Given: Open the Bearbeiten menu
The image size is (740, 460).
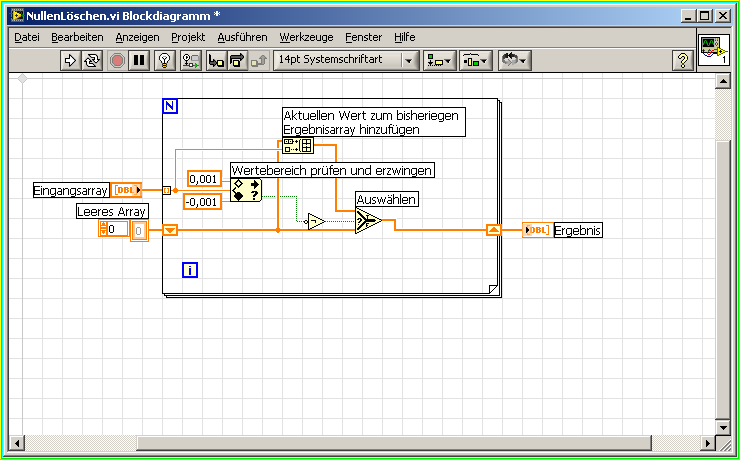Looking at the screenshot, I should (x=77, y=37).
